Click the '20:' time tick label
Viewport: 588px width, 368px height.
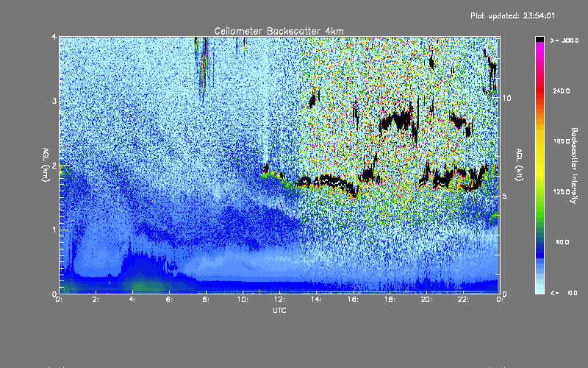426,300
